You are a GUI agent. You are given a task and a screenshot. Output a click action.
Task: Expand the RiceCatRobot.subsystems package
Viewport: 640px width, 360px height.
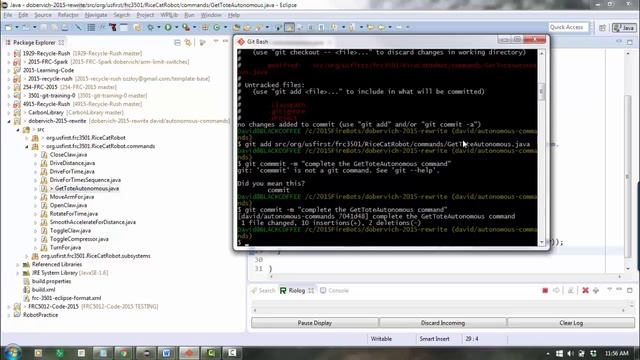27,256
